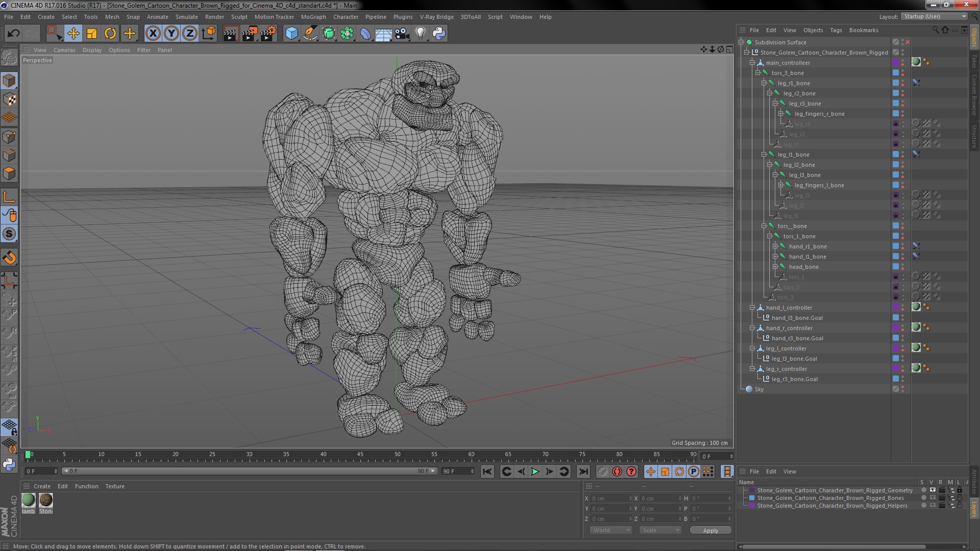Screen dimensions: 980x551
Task: Toggle solo for Helpers layer
Action: tap(923, 506)
